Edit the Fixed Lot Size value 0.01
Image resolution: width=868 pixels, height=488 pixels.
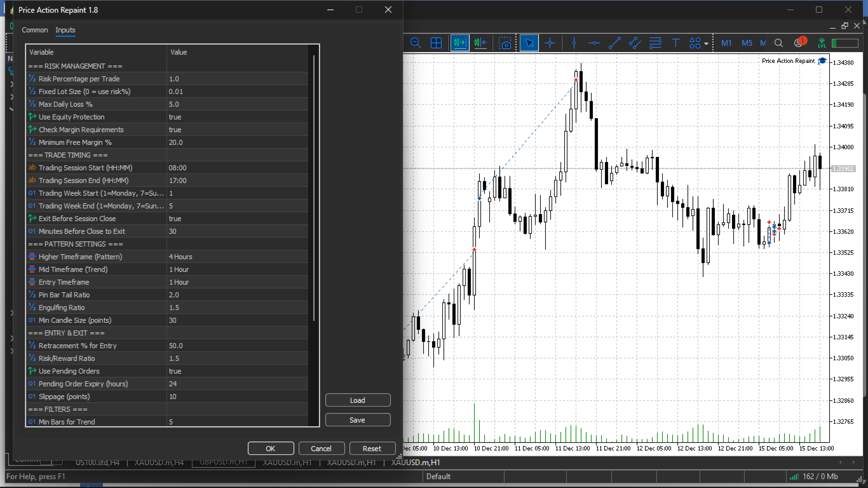coord(238,91)
